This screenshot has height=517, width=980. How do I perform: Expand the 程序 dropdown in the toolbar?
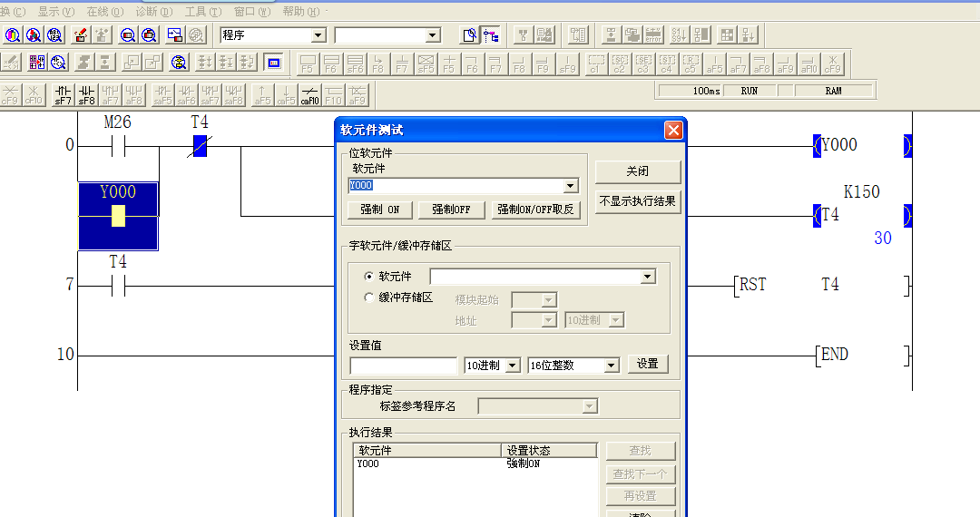318,35
